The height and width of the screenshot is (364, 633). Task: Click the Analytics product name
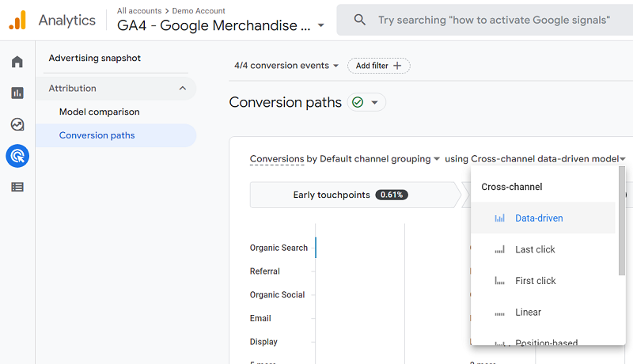pos(67,20)
